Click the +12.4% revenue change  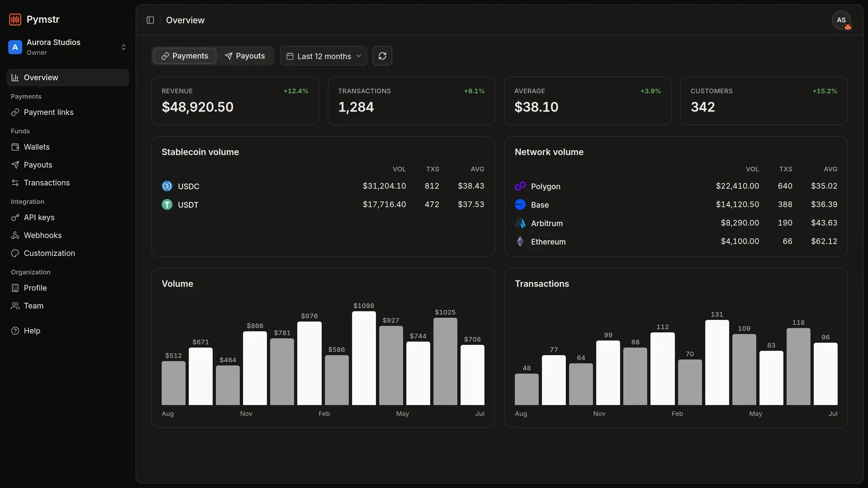[296, 91]
